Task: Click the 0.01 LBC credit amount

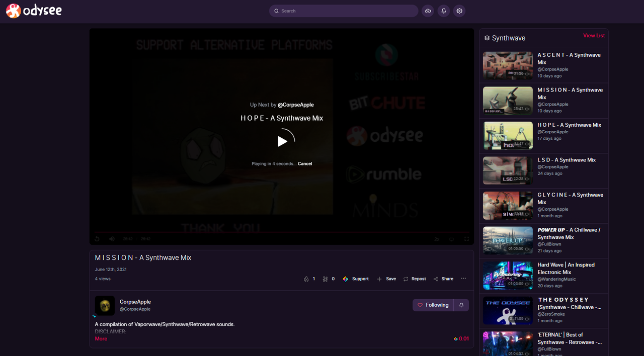Action: 461,339
